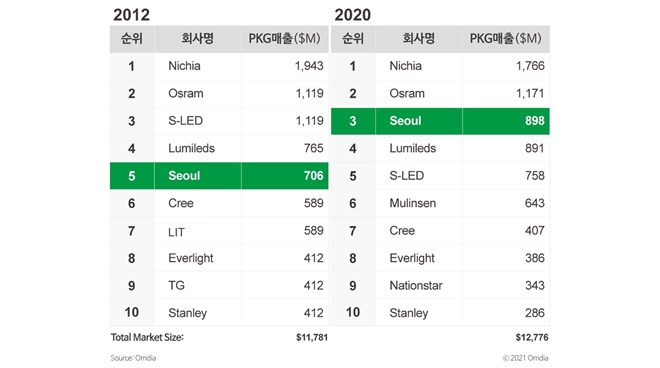Click the $11,781 total market value
The height and width of the screenshot is (368, 660).
(x=312, y=337)
